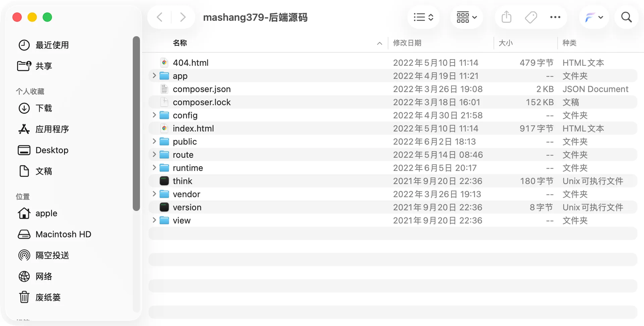Open the group-by options dropdown
This screenshot has width=644, height=326.
pyautogui.click(x=467, y=17)
